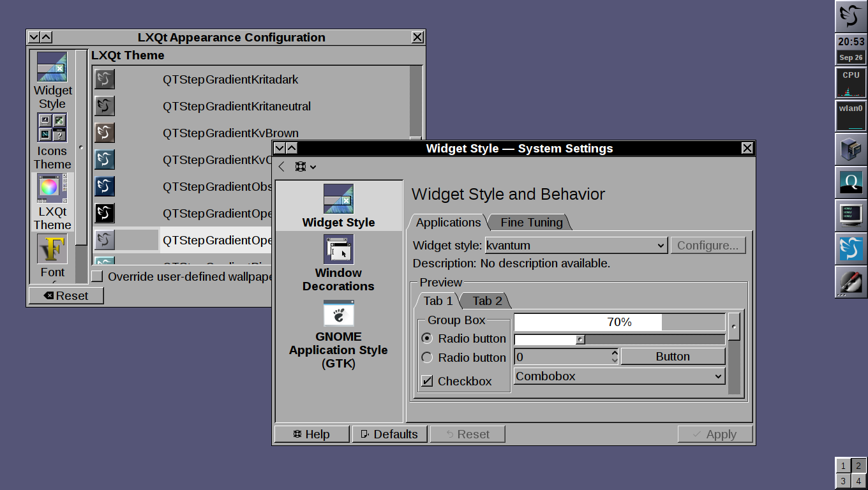Launch the 3D box dock application
Viewport: 868px width, 490px height.
pos(851,149)
